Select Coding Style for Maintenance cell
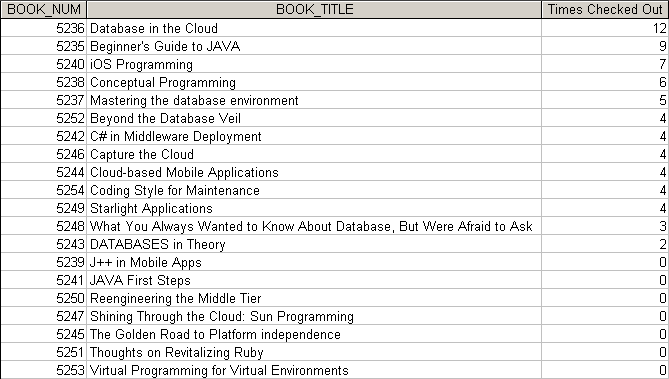The image size is (669, 379). coord(314,190)
